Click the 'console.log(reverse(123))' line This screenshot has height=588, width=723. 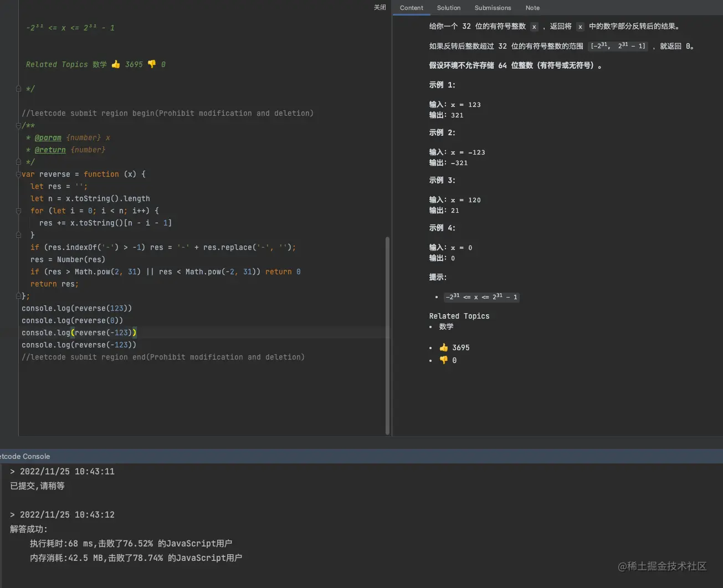[x=76, y=308]
